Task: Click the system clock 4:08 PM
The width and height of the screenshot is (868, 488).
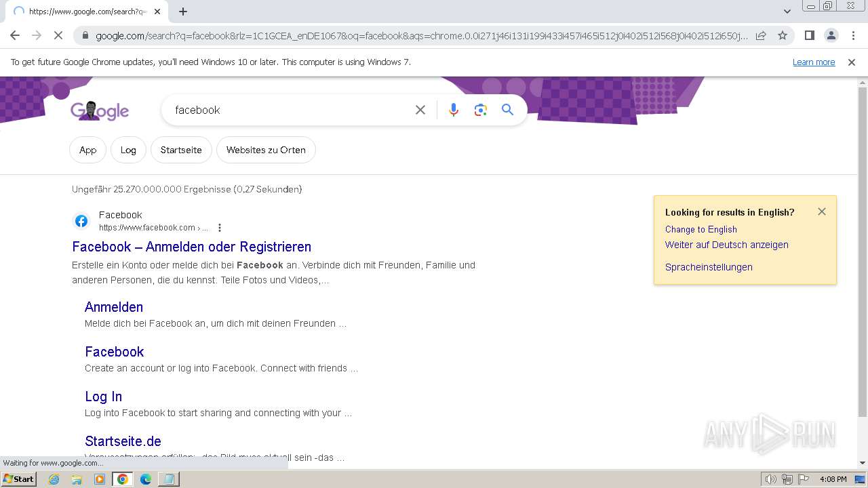Action: coord(833,479)
